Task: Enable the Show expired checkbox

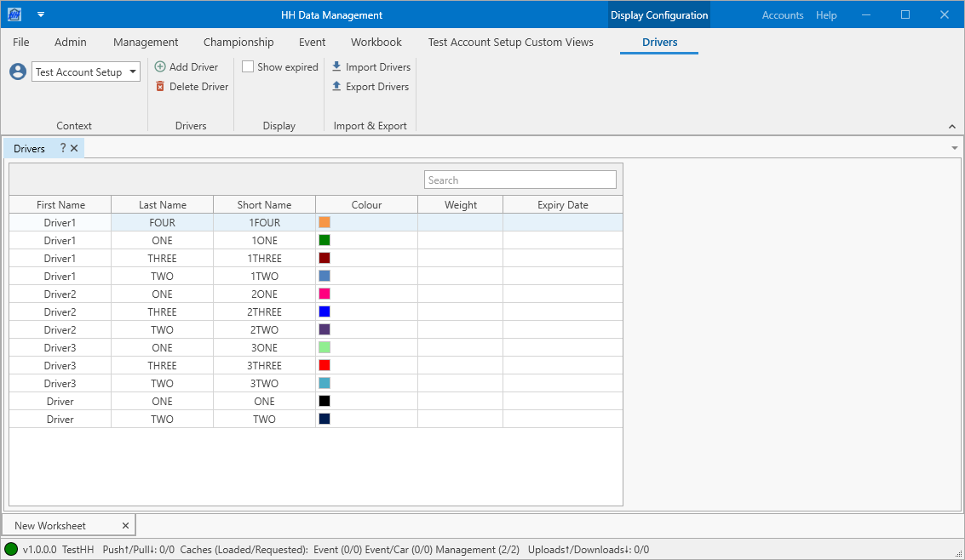Action: pos(248,66)
